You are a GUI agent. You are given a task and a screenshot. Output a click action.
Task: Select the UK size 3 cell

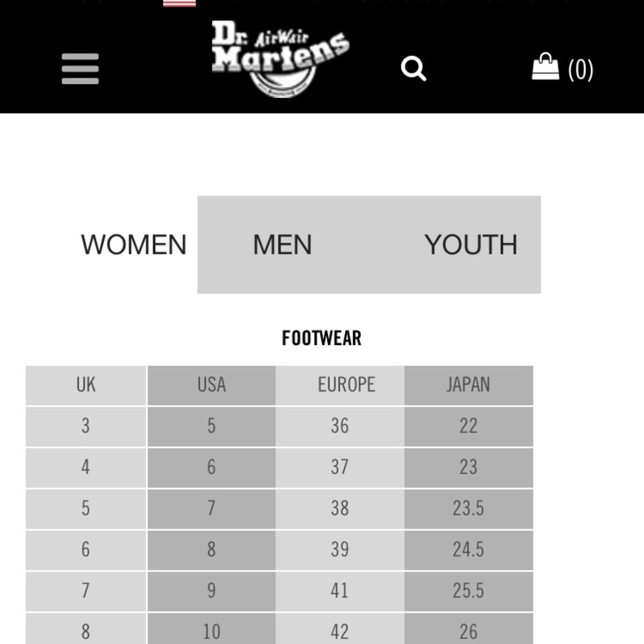coord(86,426)
